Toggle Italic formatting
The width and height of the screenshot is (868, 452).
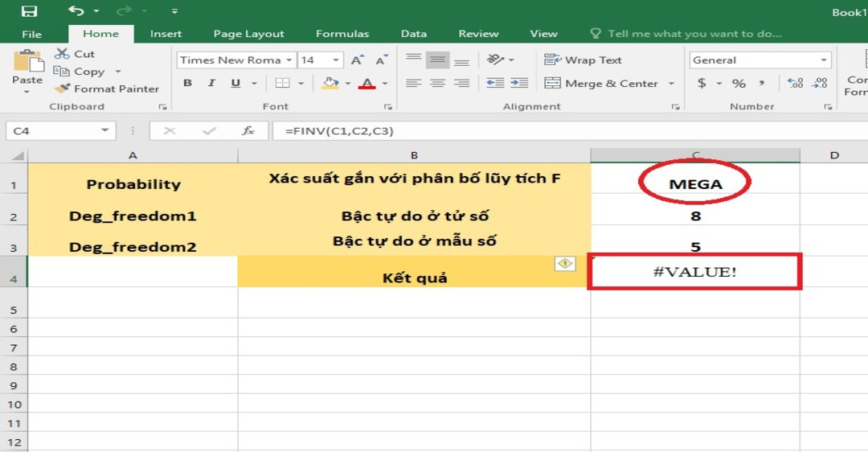[x=211, y=84]
